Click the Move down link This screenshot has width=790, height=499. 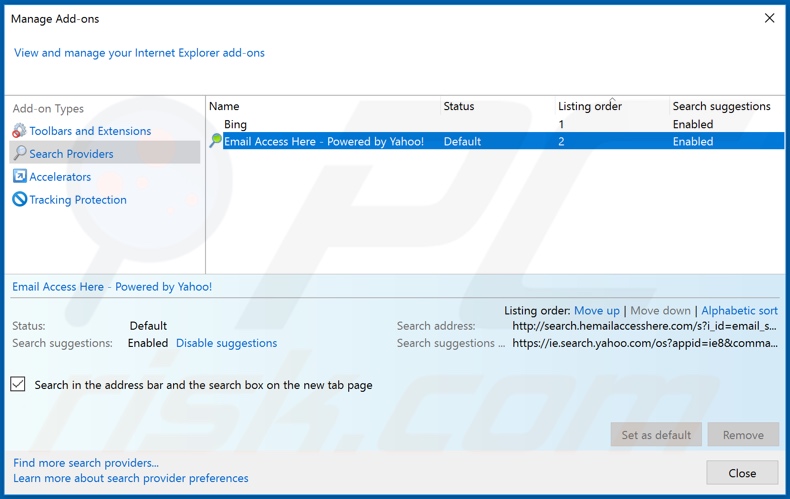[x=660, y=310]
